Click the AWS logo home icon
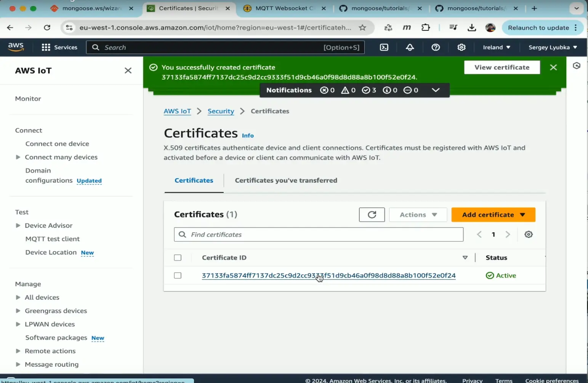The height and width of the screenshot is (383, 588). tap(16, 47)
